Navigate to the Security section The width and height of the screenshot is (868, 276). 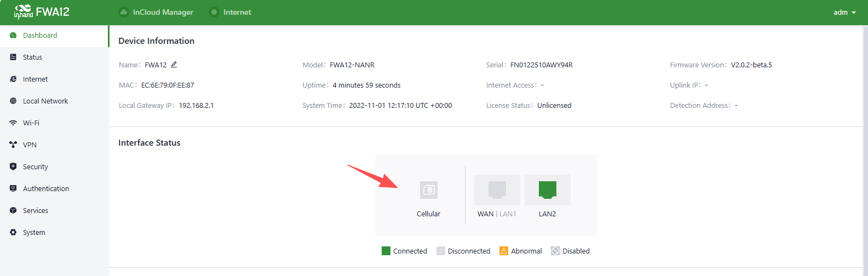pos(36,167)
